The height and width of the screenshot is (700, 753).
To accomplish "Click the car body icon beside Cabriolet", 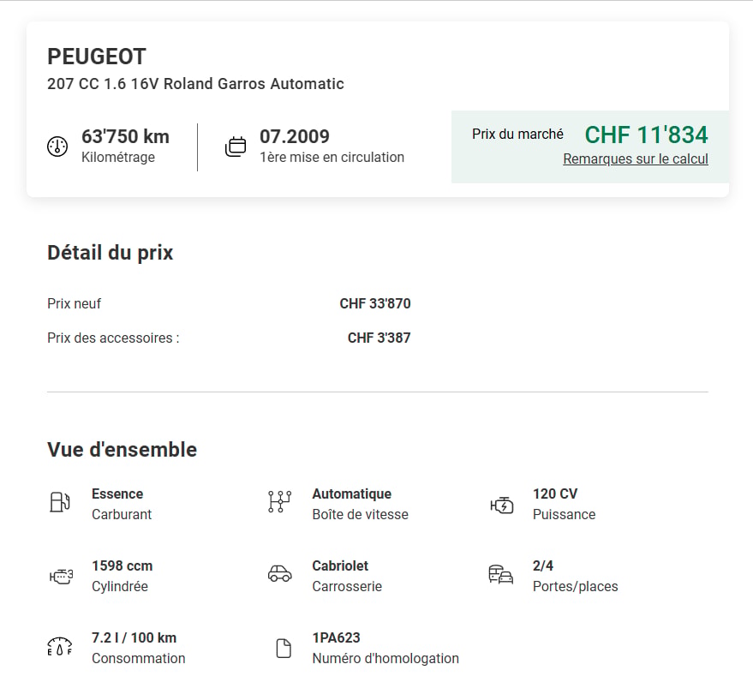I will tap(279, 574).
